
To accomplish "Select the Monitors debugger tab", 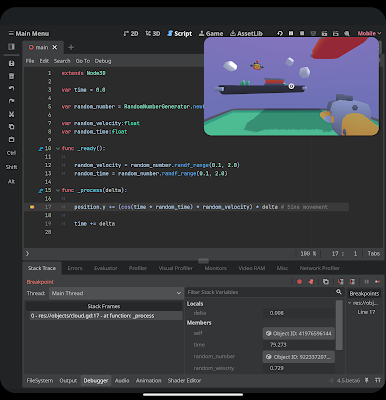I will pyautogui.click(x=216, y=268).
